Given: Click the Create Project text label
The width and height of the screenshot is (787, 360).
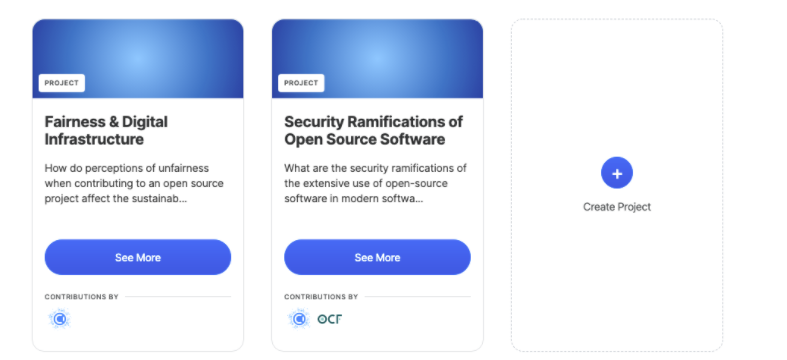Looking at the screenshot, I should [616, 207].
